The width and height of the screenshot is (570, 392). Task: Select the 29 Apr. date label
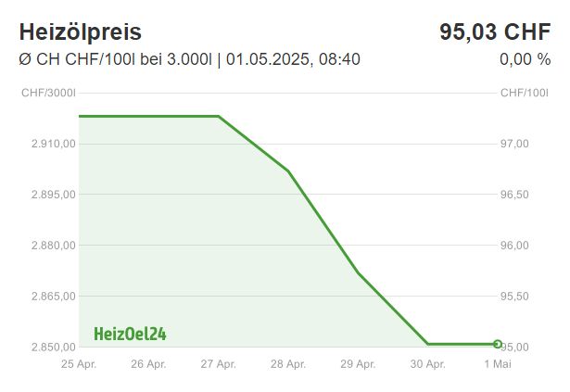click(x=358, y=364)
